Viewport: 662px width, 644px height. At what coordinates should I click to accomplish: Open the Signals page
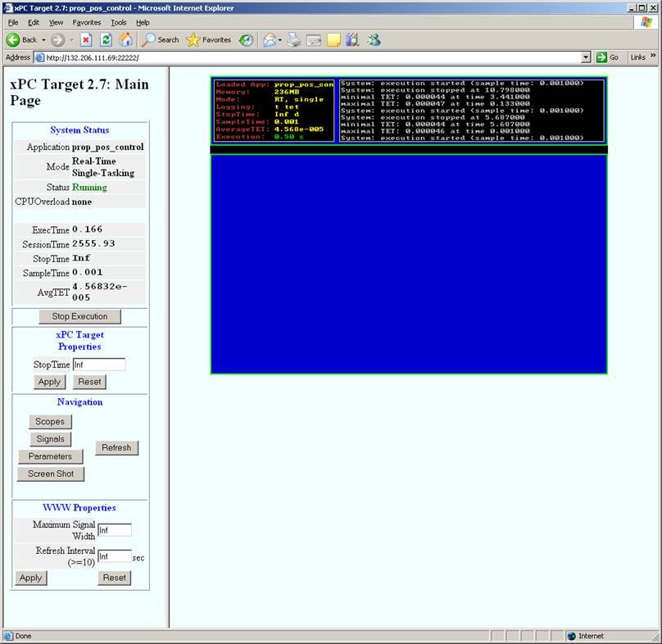pyautogui.click(x=50, y=439)
